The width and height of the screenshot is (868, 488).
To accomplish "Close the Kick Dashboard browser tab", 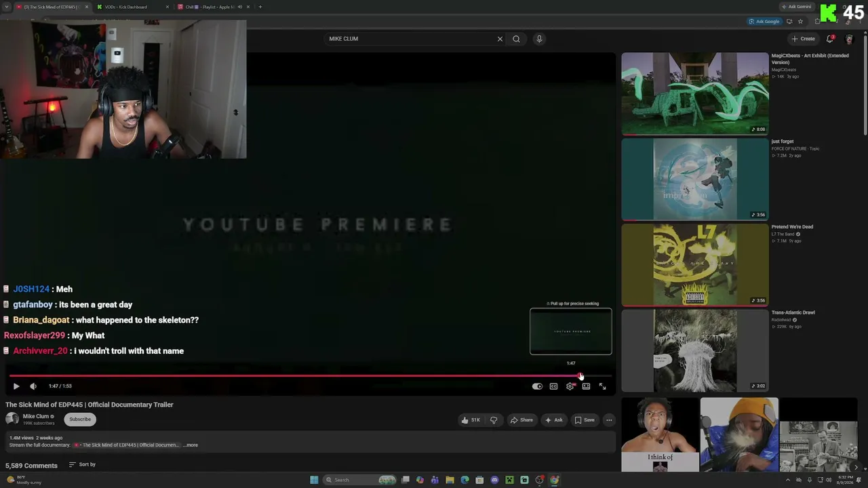I will [x=167, y=7].
